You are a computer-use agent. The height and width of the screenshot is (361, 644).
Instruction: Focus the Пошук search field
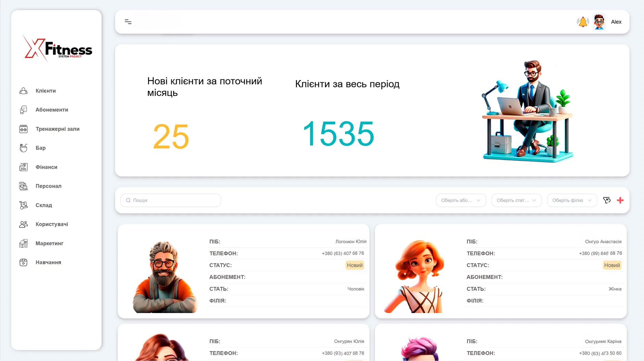click(x=171, y=200)
